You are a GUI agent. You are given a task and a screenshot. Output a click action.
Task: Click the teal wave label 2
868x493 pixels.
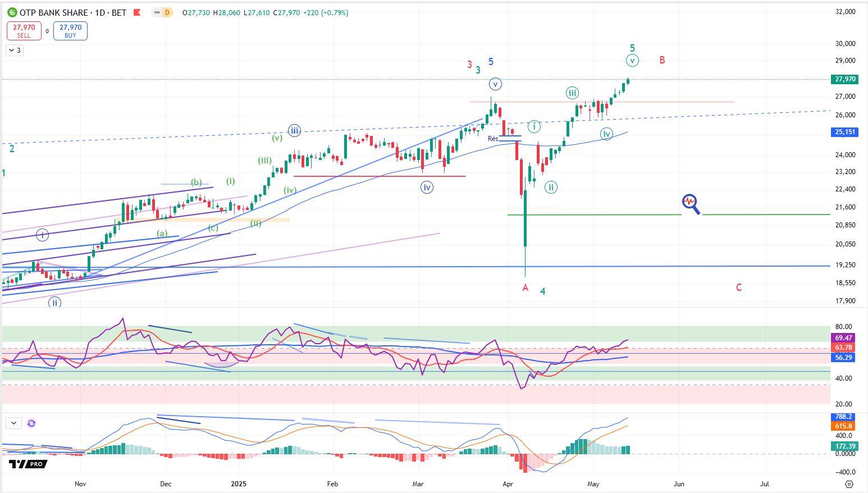(12, 149)
